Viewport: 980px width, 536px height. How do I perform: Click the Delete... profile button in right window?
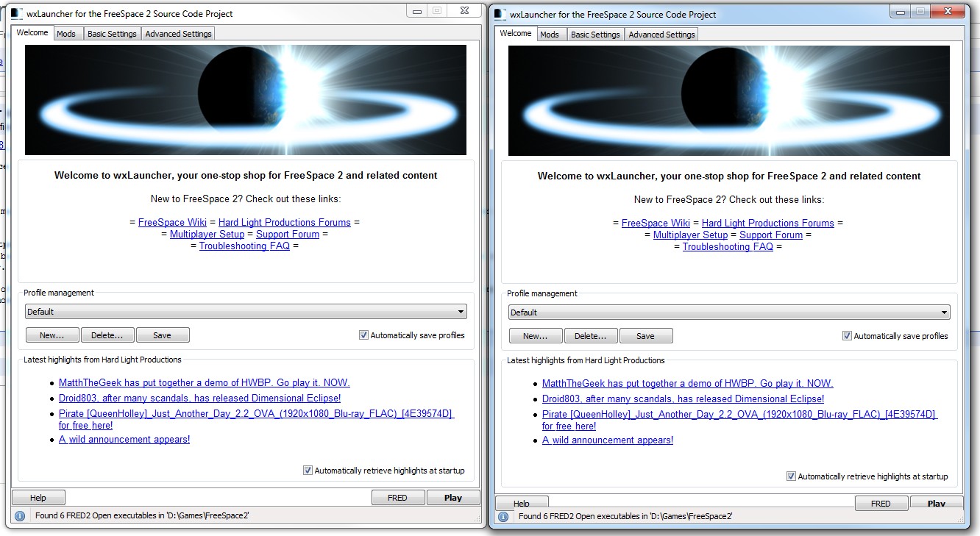591,336
